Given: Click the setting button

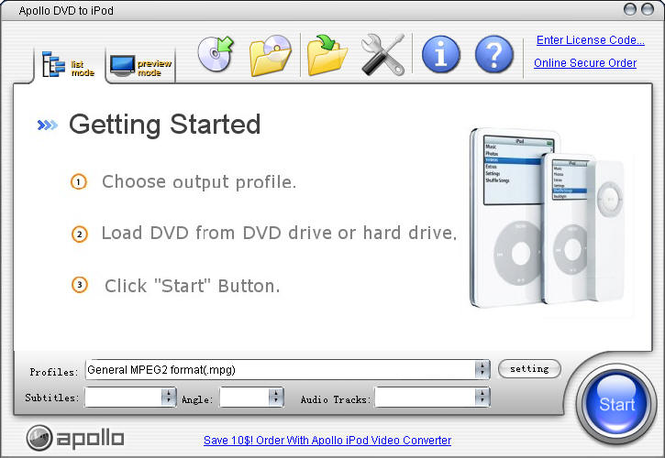Looking at the screenshot, I should pyautogui.click(x=529, y=369).
